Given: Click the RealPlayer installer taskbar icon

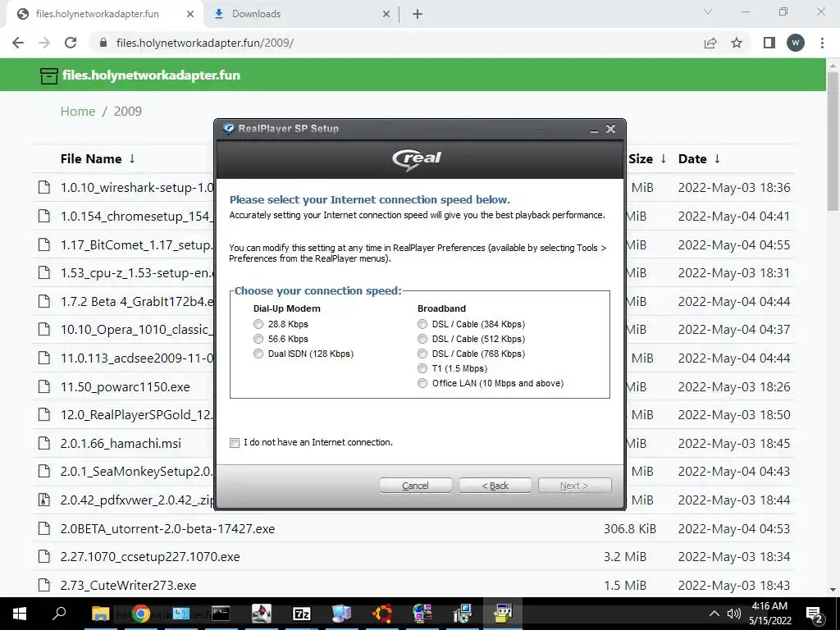Looking at the screenshot, I should coord(503,614).
